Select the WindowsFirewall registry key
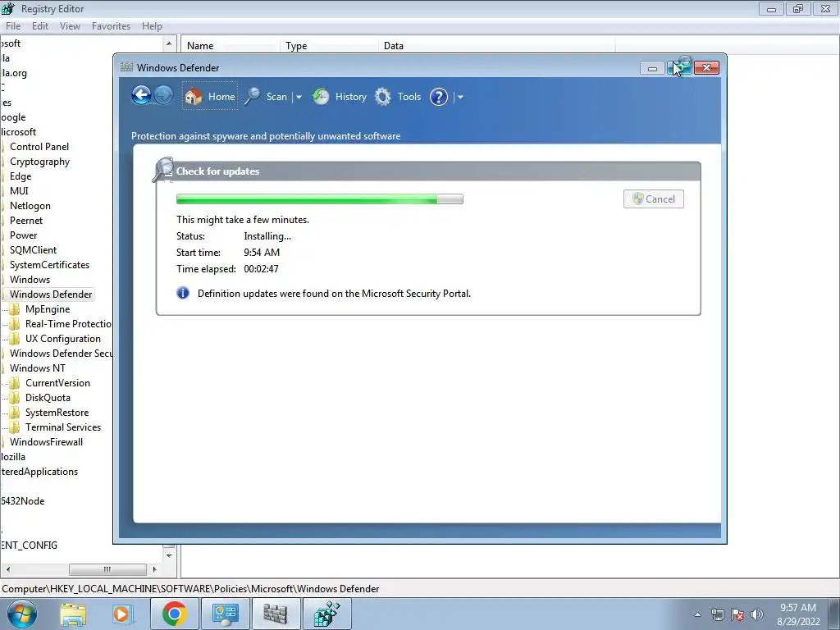 (x=46, y=442)
